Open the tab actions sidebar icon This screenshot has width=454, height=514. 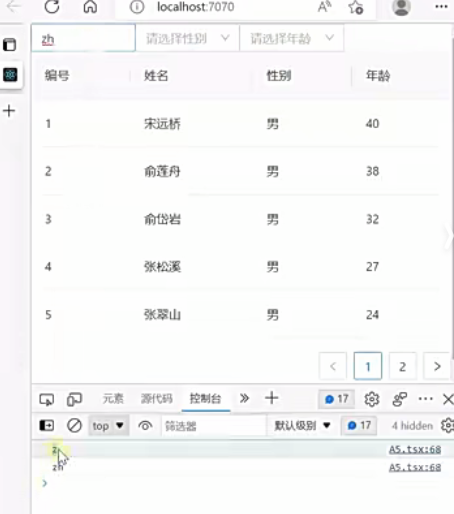coord(10,45)
